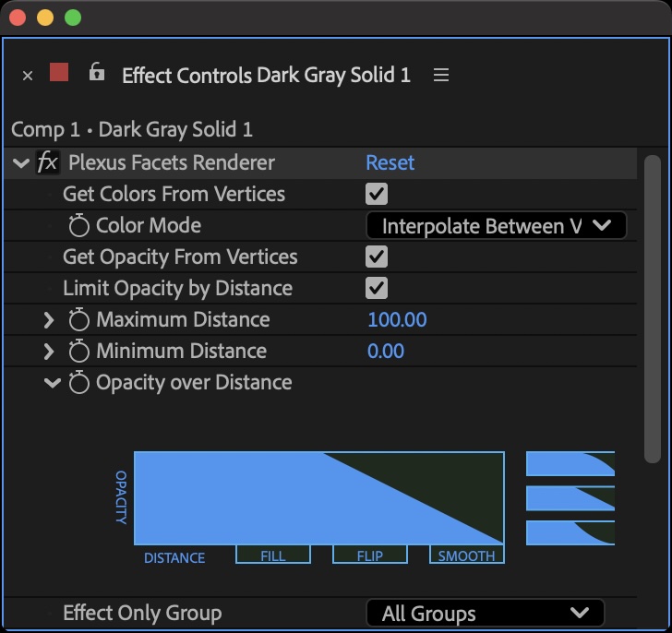
Task: Click the yellow minimize window button
Action: tap(45, 18)
